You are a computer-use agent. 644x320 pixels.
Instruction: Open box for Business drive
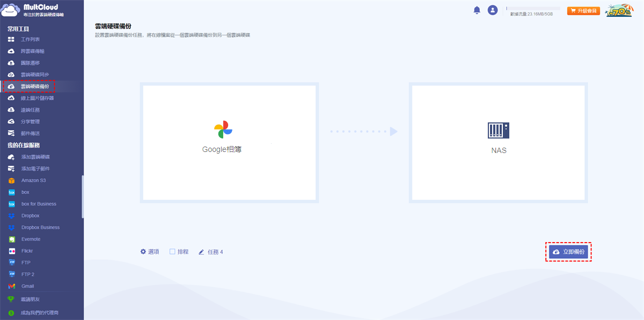tap(32, 204)
